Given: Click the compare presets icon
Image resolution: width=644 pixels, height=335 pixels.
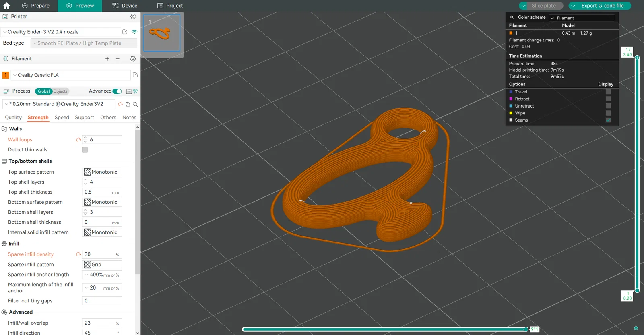Looking at the screenshot, I should pos(135,91).
